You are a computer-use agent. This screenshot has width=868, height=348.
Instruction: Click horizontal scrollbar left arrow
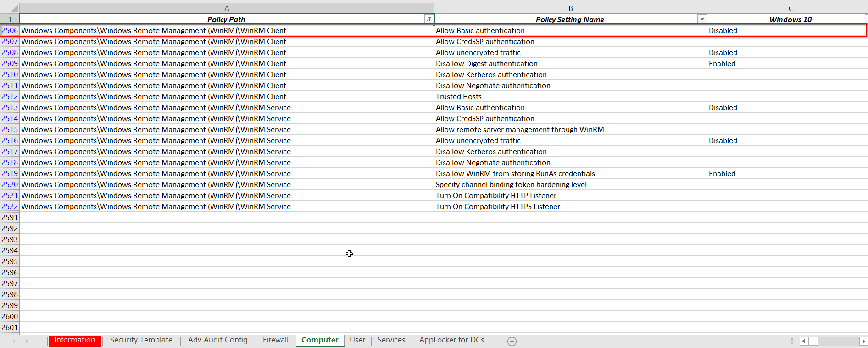click(x=804, y=341)
